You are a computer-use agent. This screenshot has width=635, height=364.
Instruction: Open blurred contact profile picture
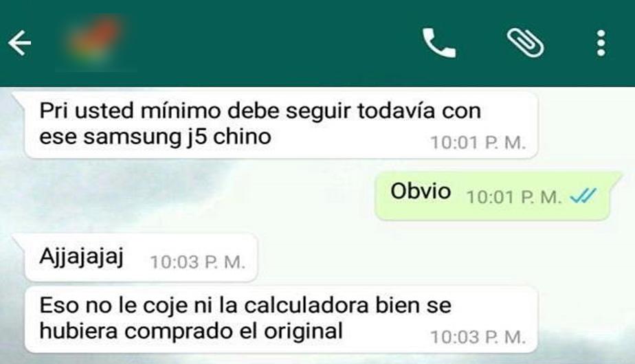pos(96,42)
